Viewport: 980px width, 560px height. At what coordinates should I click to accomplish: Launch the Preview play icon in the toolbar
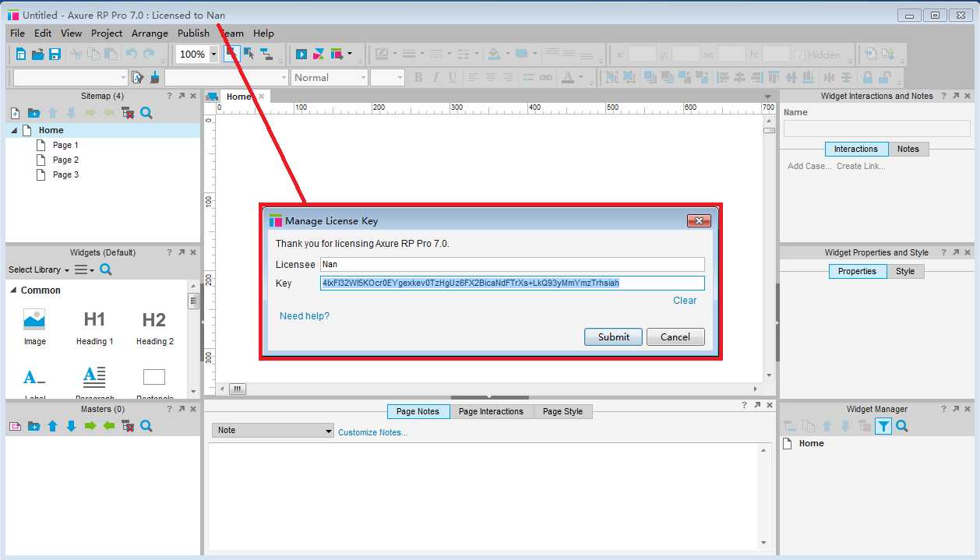pos(301,55)
